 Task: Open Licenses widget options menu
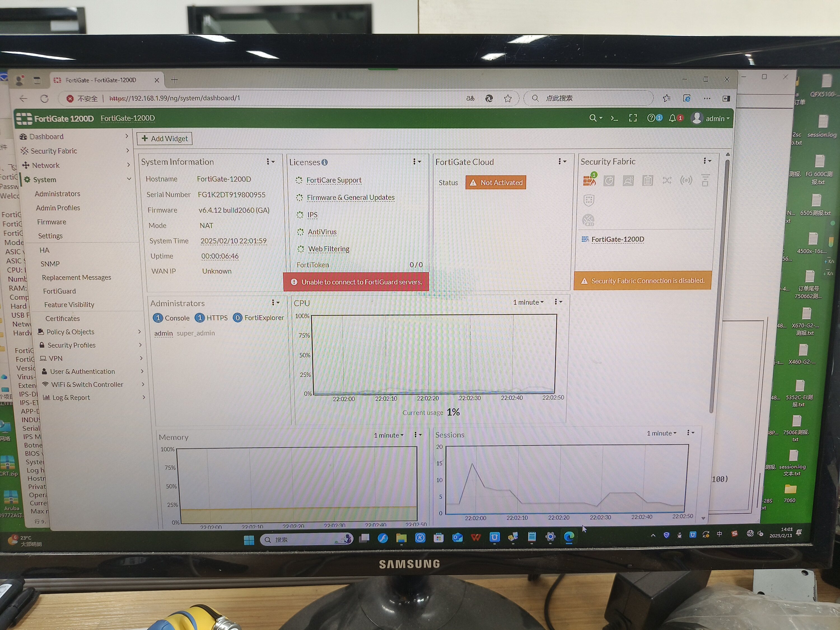pos(417,162)
